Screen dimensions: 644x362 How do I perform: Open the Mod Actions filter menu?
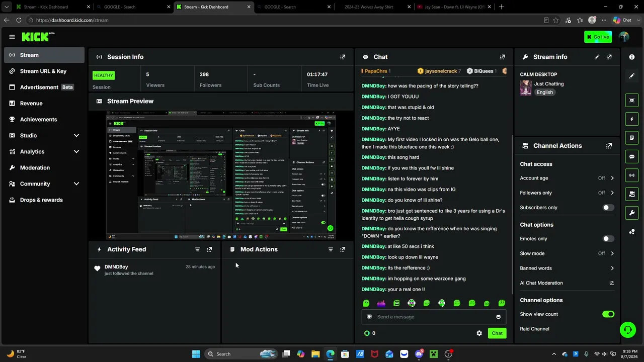[x=331, y=249]
